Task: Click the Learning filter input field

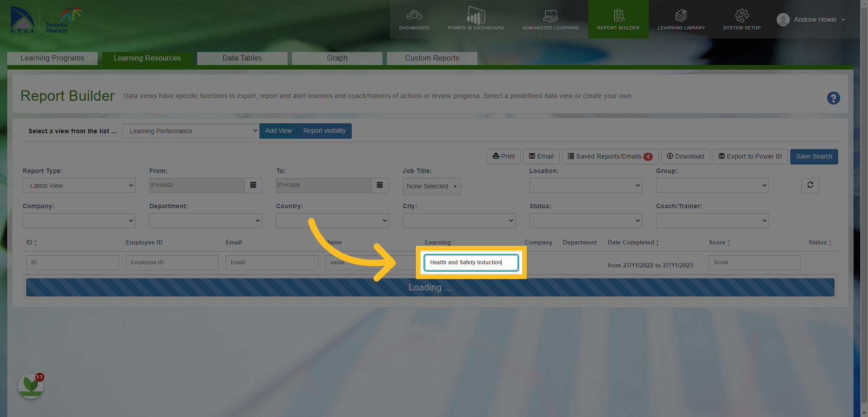Action: click(471, 262)
